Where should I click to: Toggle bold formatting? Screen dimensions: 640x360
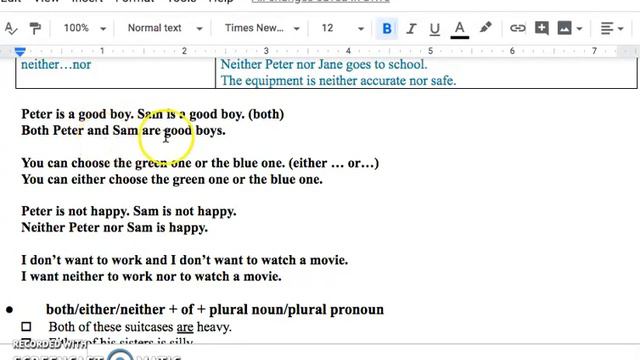pyautogui.click(x=387, y=29)
